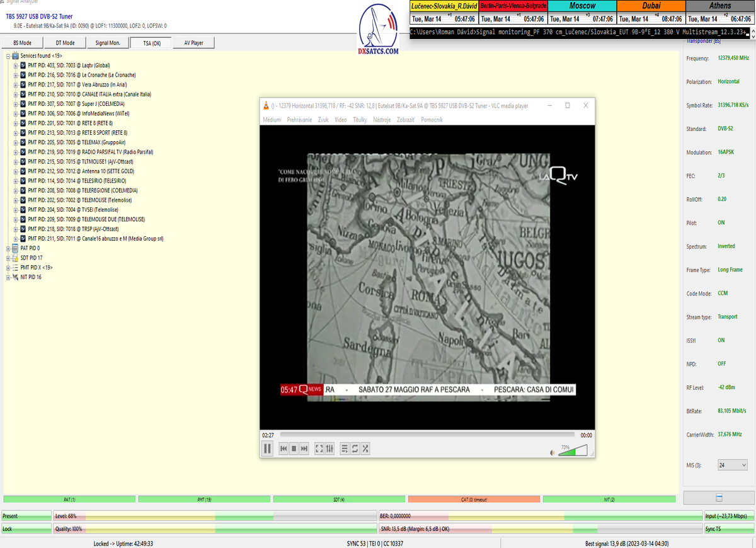
Task: Skip to next media in VLC
Action: point(304,448)
